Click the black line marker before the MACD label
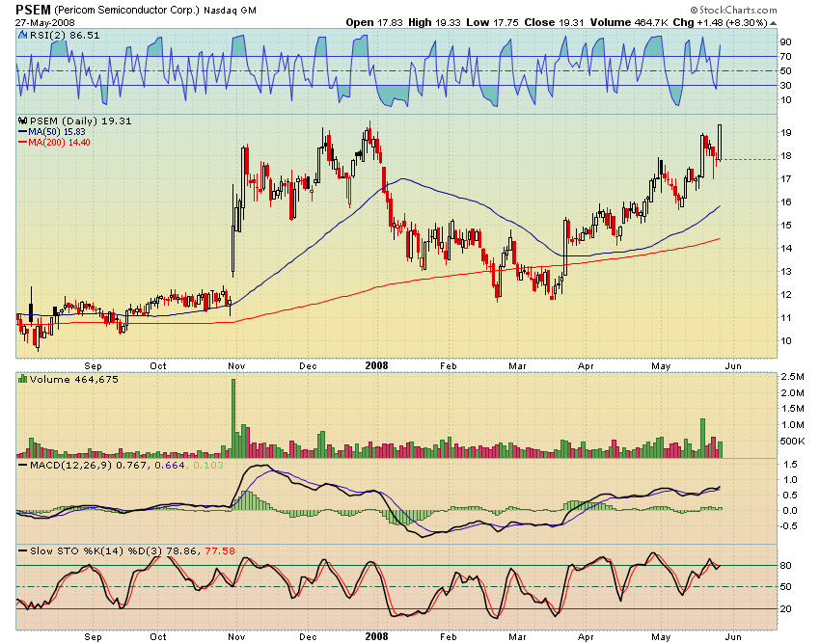Screen dimensions: 820x644 coord(22,465)
